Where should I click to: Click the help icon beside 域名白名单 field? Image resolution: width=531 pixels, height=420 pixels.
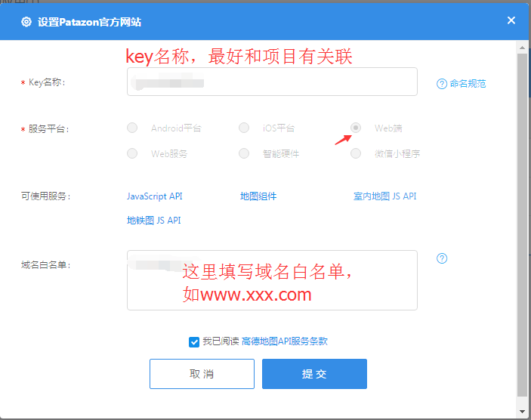point(442,258)
